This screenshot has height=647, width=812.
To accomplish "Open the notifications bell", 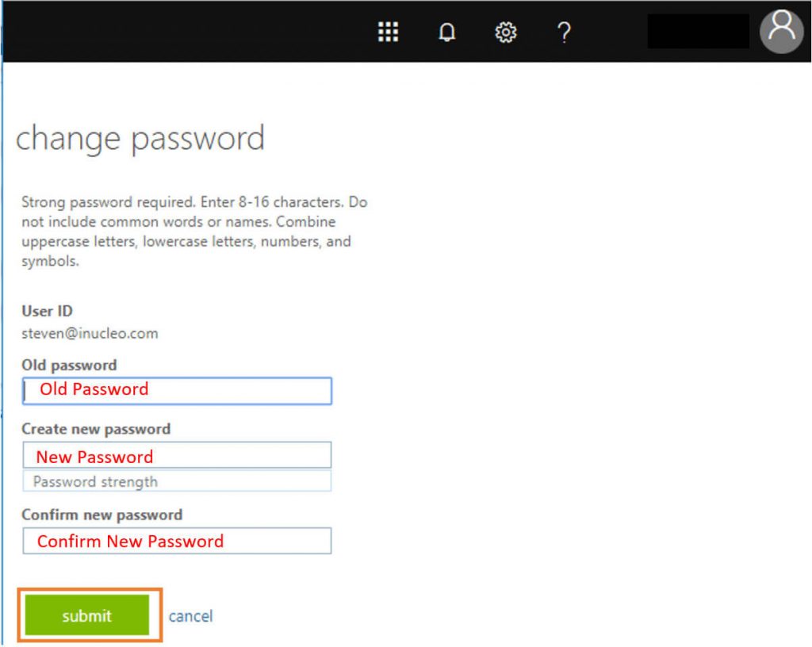I will pyautogui.click(x=447, y=32).
